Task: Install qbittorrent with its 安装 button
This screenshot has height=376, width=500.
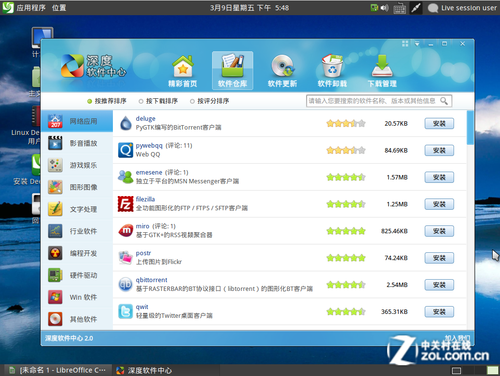Action: [439, 285]
